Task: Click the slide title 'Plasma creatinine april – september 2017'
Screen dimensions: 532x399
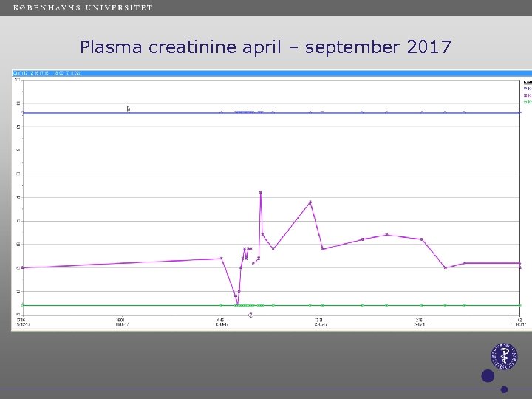Action: pyautogui.click(x=265, y=48)
